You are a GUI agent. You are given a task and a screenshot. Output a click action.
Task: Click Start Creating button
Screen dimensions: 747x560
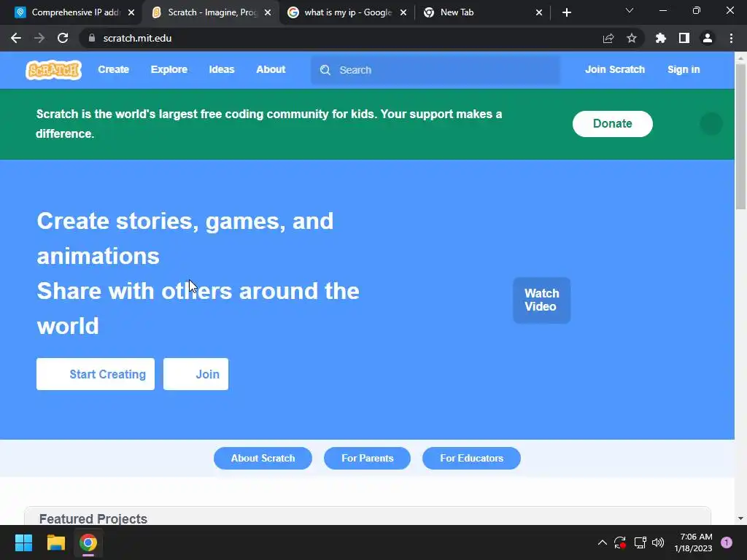[96, 374]
